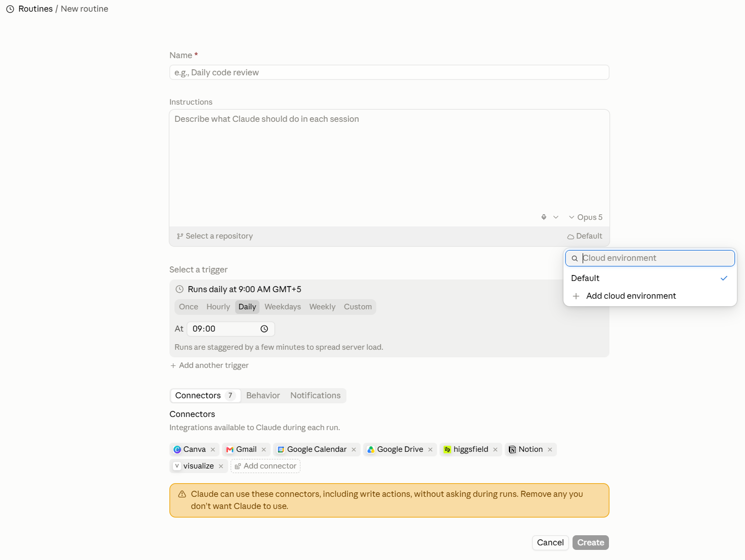Viewport: 745px width, 560px height.
Task: Click the Cancel button
Action: click(550, 543)
